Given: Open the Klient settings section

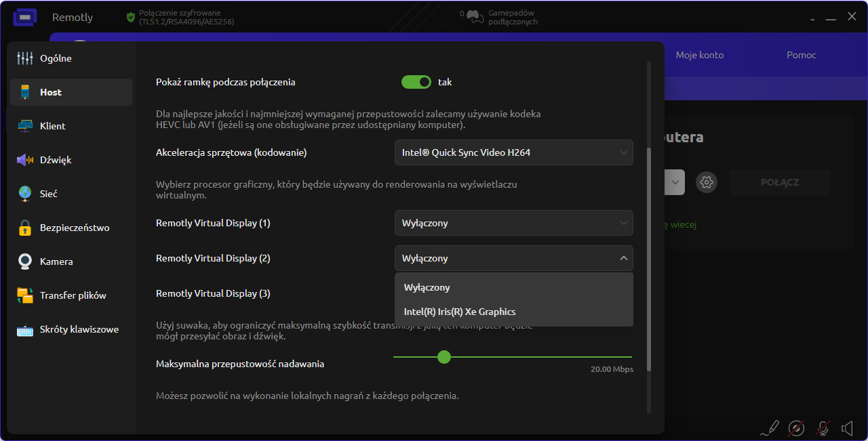Looking at the screenshot, I should pyautogui.click(x=52, y=126).
